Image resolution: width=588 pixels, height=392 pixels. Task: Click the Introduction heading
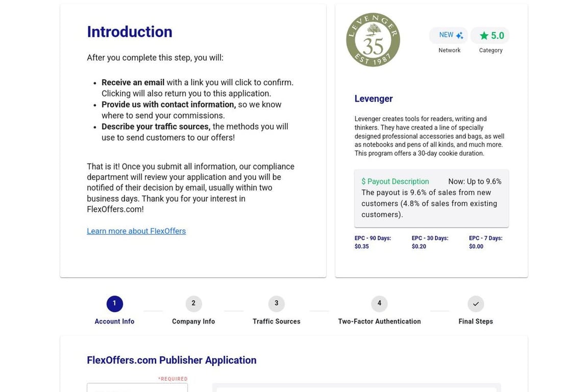(x=130, y=32)
